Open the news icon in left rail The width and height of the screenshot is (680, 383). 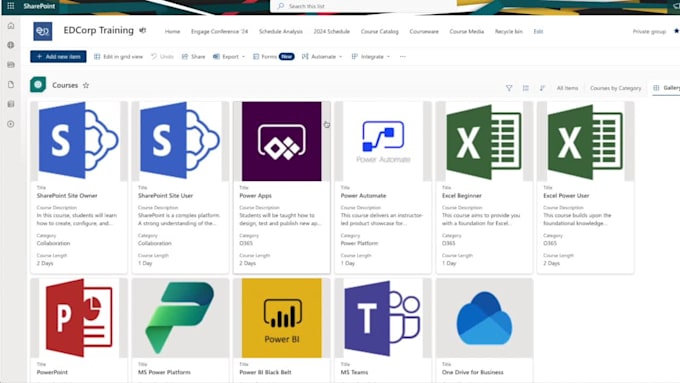point(11,65)
